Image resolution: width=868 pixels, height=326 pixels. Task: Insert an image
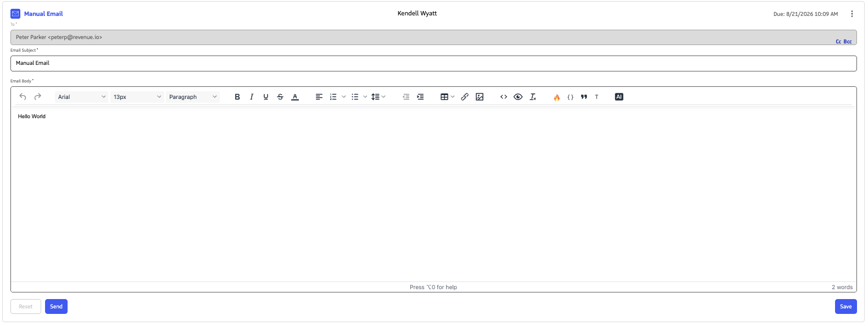click(480, 97)
